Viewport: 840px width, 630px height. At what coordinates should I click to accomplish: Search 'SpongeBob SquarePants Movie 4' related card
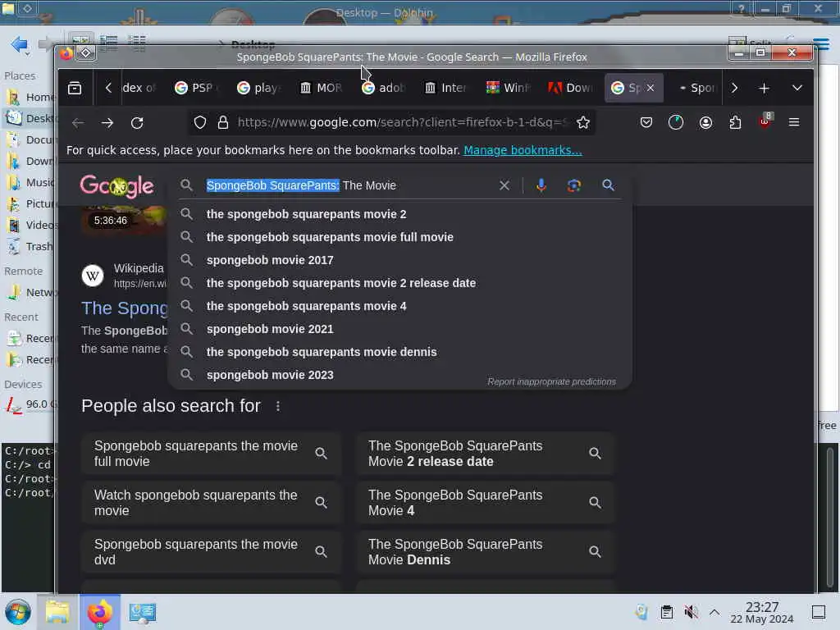click(485, 503)
